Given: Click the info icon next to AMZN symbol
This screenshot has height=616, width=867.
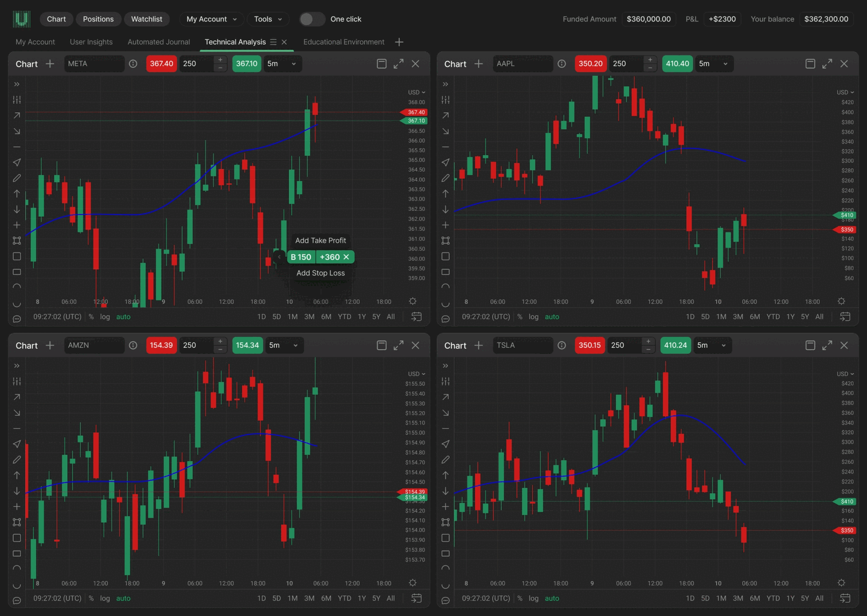Looking at the screenshot, I should [x=133, y=345].
